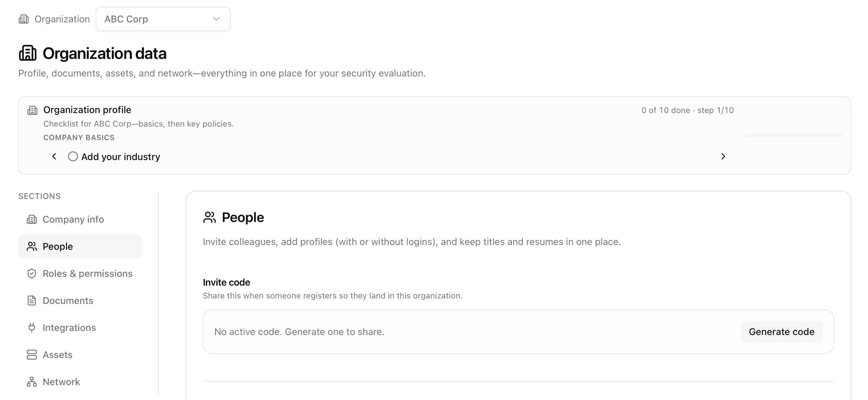The height and width of the screenshot is (400, 868).
Task: Select the Company info building icon
Action: (x=32, y=219)
